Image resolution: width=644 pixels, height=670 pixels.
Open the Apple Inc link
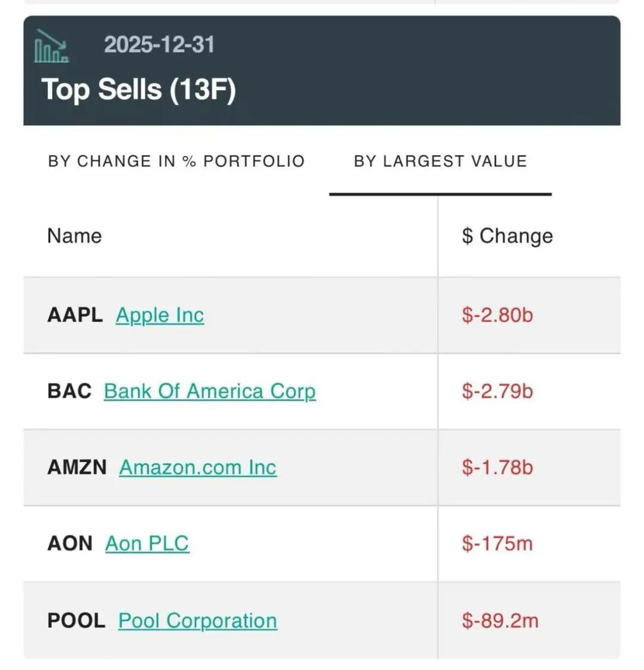(160, 315)
